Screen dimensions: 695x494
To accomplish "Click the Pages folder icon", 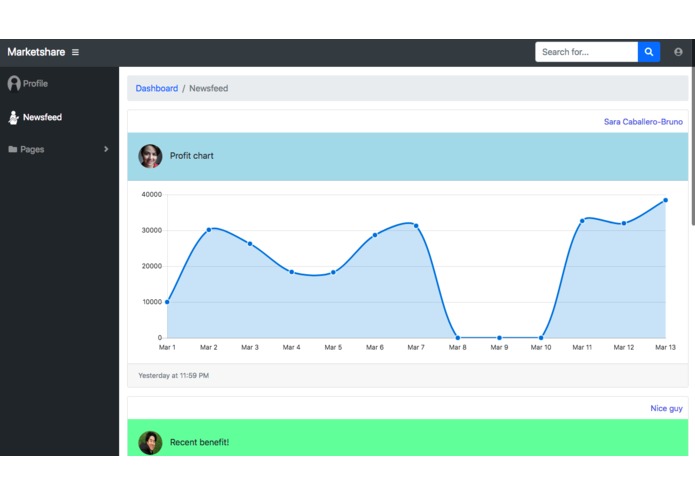I will 12,149.
